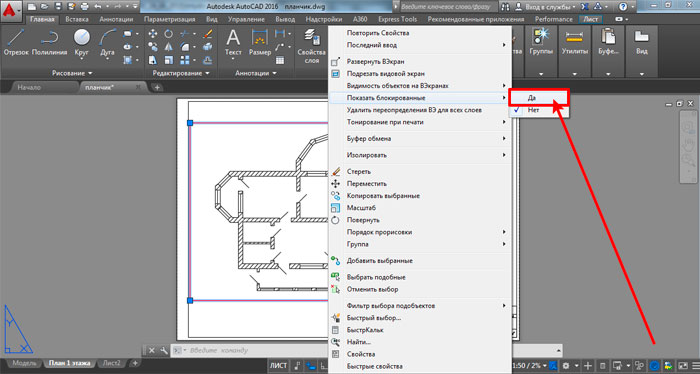
Task: Choose the Move tool in Редактирование
Action: [x=153, y=34]
